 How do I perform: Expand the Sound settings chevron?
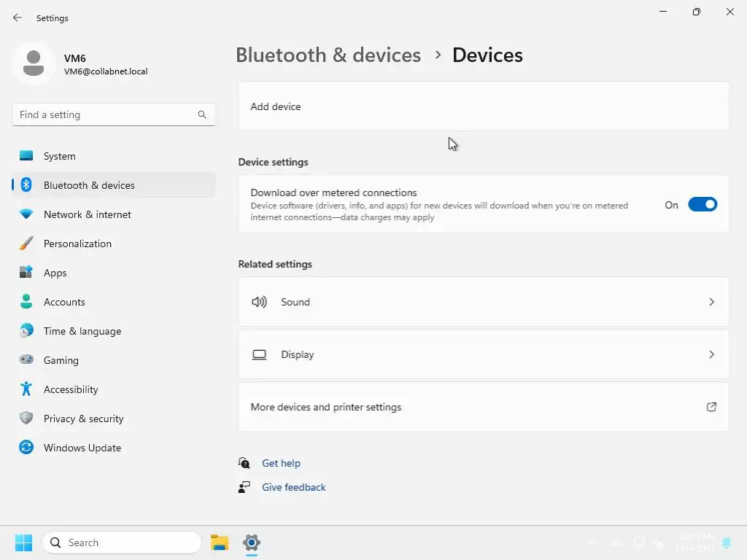click(711, 302)
